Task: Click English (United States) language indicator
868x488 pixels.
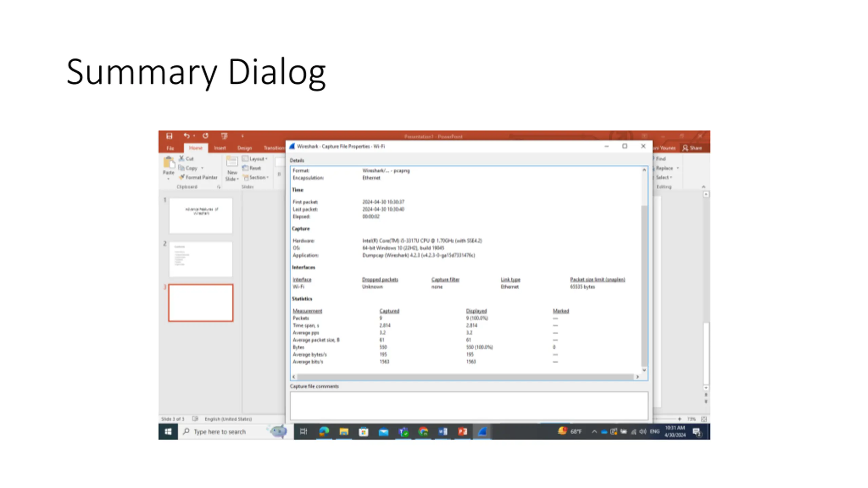Action: pyautogui.click(x=228, y=419)
